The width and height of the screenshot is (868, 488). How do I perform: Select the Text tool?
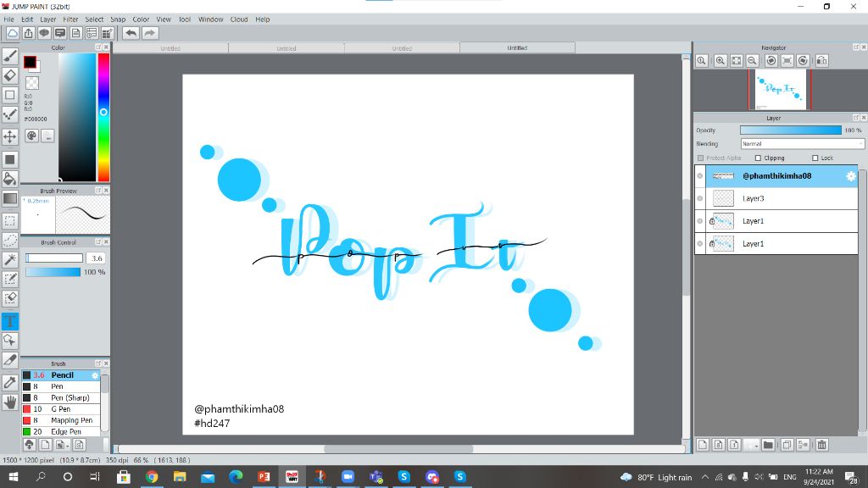[x=10, y=321]
